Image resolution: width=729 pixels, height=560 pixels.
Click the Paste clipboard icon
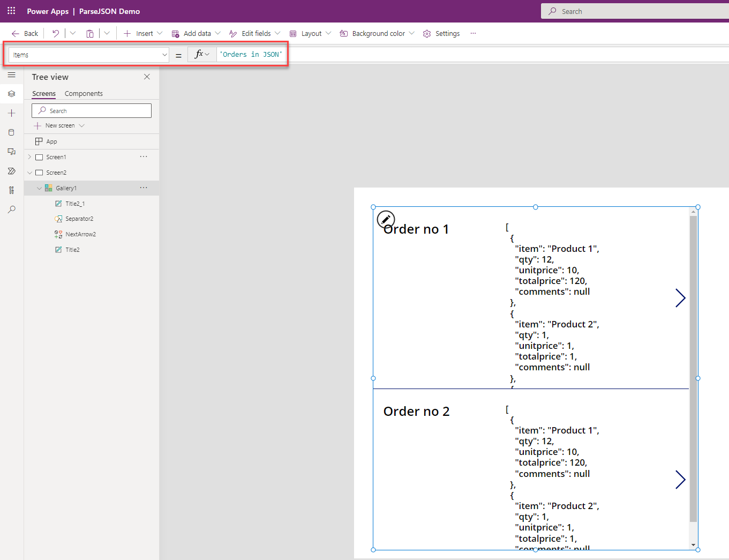tap(90, 33)
